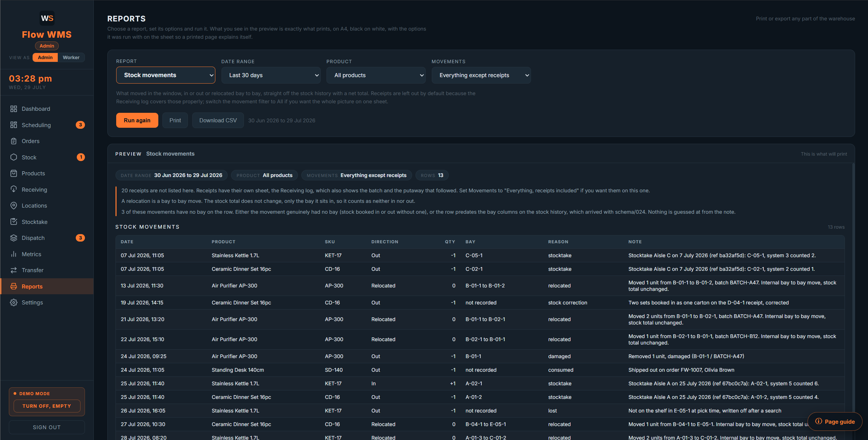Viewport: 868px width, 440px height.
Task: Click the Transfer arrows icon
Action: point(14,270)
